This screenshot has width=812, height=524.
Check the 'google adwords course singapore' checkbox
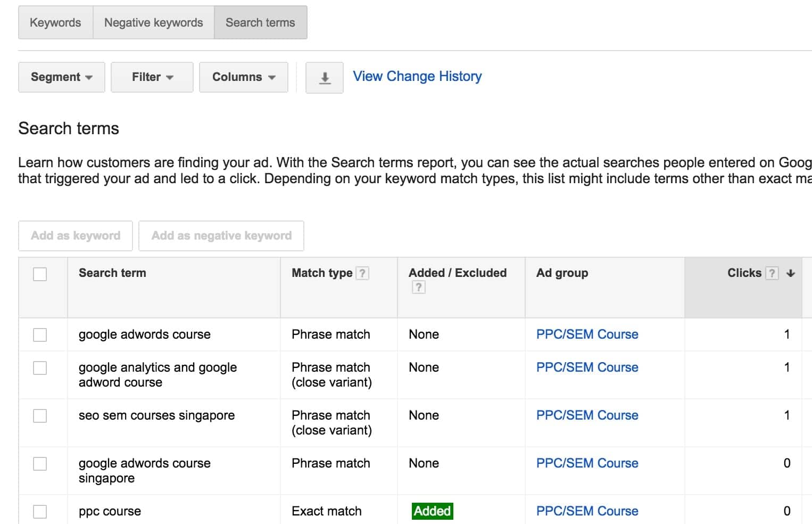40,464
